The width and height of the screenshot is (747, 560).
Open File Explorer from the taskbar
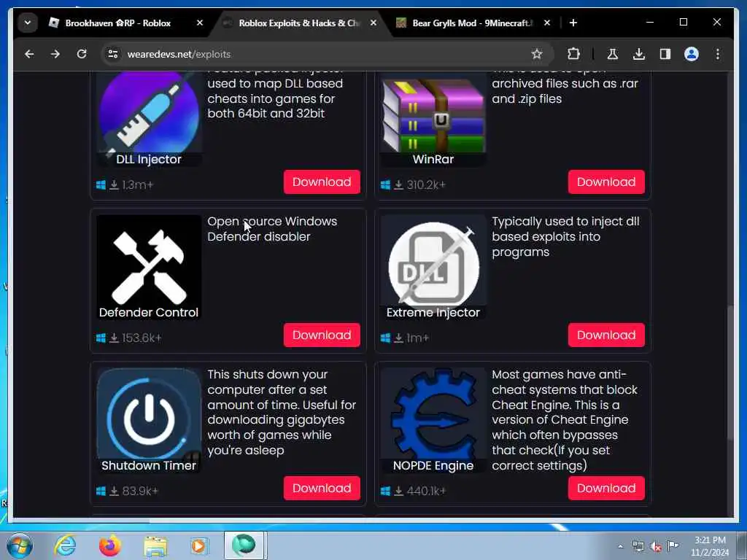click(155, 546)
